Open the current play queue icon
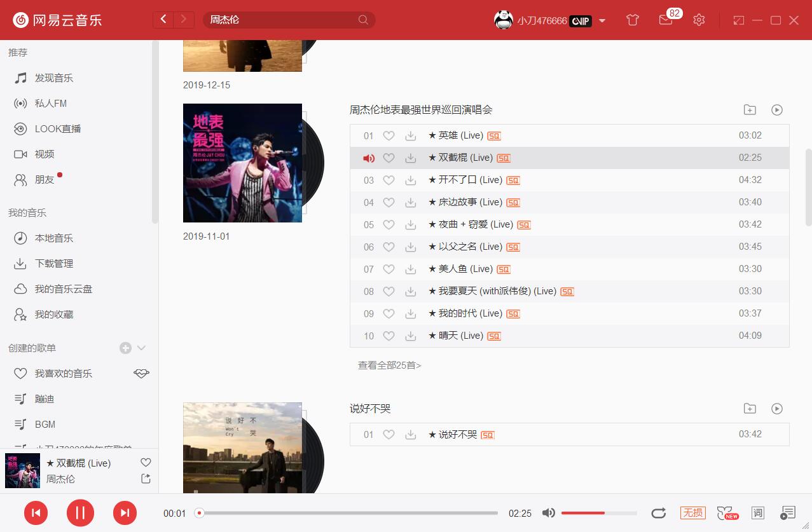812x532 pixels. tap(788, 512)
